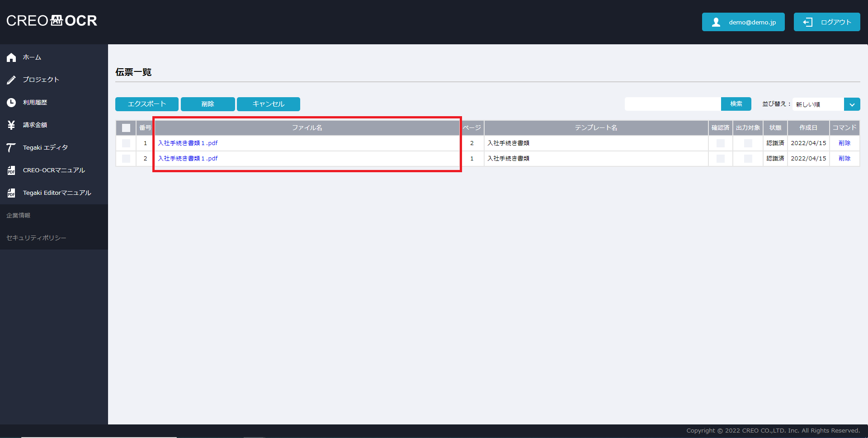Open Tegaki Editor manual PDF icon

(x=11, y=193)
